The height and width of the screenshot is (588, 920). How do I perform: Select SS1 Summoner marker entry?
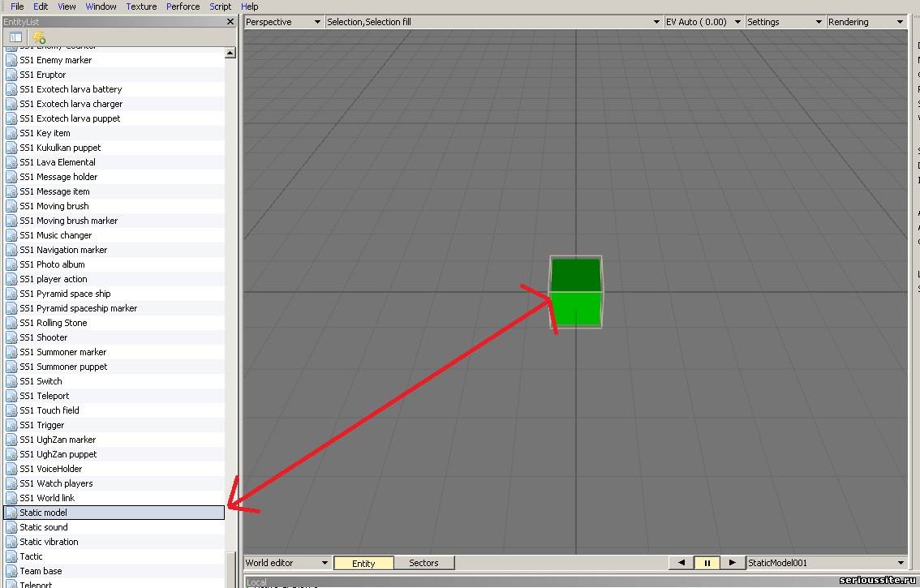(114, 352)
